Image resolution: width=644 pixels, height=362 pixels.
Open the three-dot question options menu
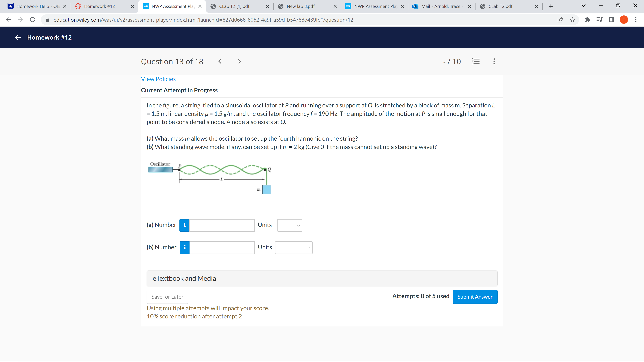[x=494, y=62]
